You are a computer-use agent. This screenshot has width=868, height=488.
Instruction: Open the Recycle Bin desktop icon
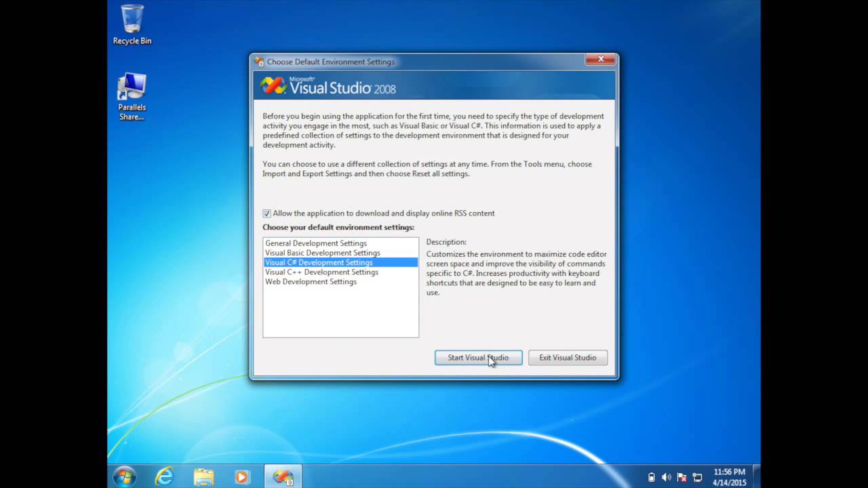(x=132, y=25)
